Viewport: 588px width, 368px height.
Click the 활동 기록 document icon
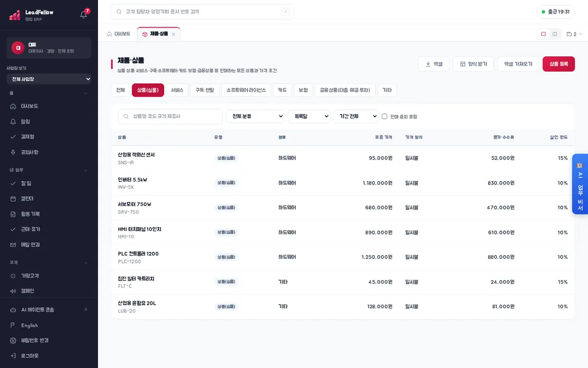pos(13,214)
